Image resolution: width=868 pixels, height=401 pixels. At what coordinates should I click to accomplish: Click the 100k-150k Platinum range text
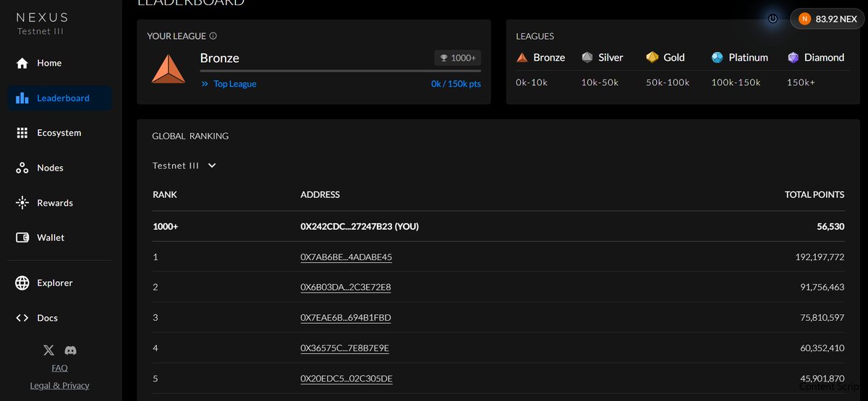coord(736,82)
